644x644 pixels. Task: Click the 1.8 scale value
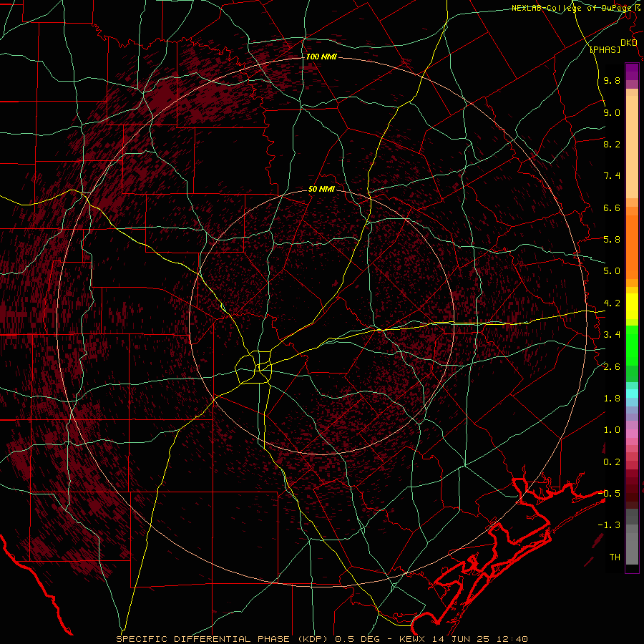(x=612, y=399)
